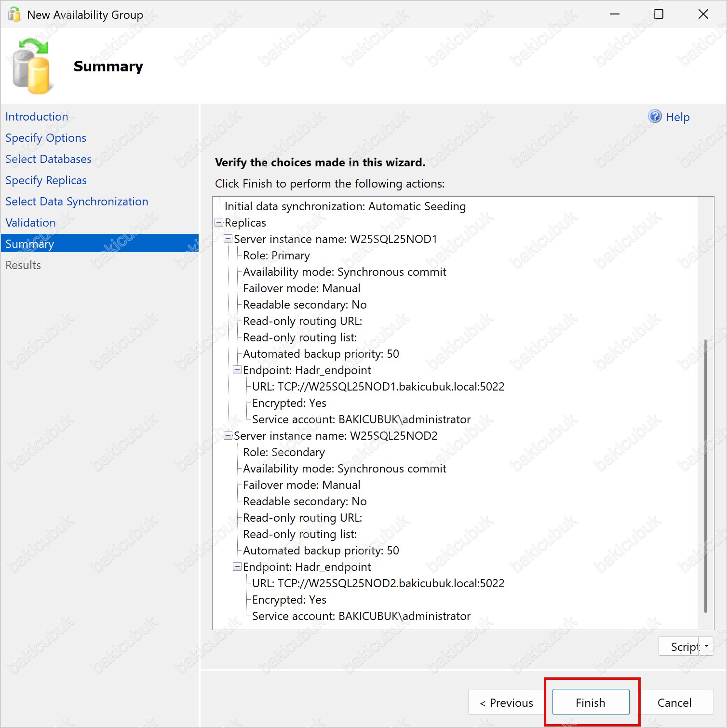The image size is (727, 728).
Task: Collapse the first Hadr_endpoint node
Action: [237, 370]
